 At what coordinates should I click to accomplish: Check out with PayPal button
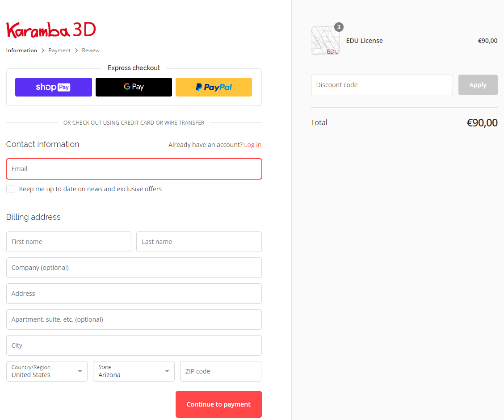(214, 87)
